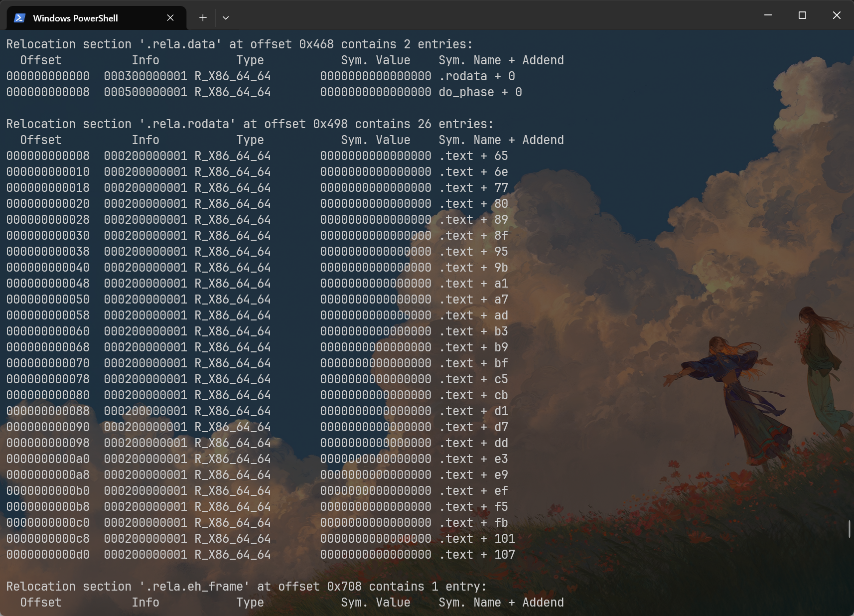The width and height of the screenshot is (854, 616).
Task: Click the '.rela.data' relocation section header line
Action: (x=239, y=44)
